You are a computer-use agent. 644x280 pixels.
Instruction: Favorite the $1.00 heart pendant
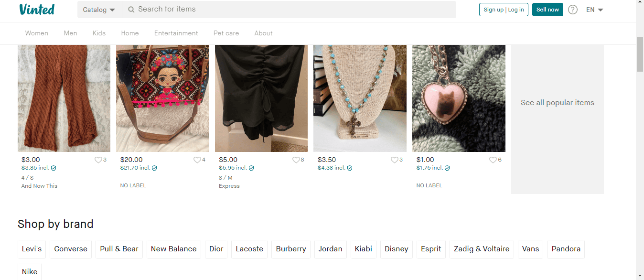click(x=493, y=160)
